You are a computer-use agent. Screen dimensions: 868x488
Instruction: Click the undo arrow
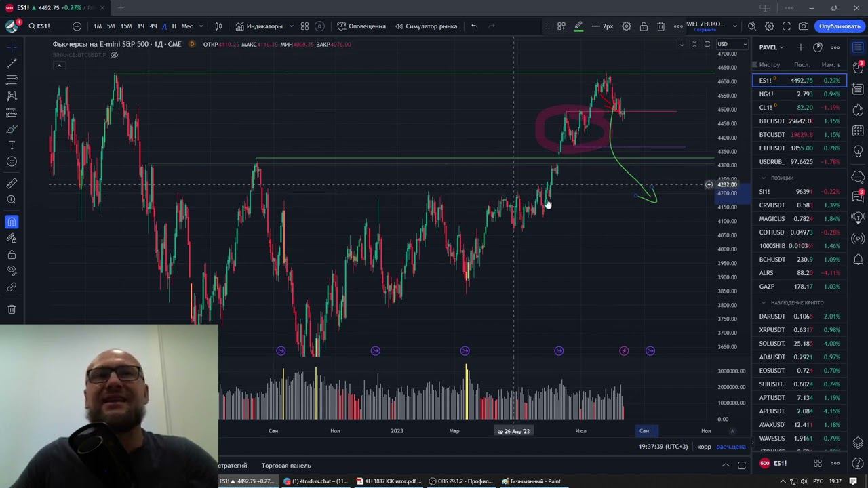[474, 26]
